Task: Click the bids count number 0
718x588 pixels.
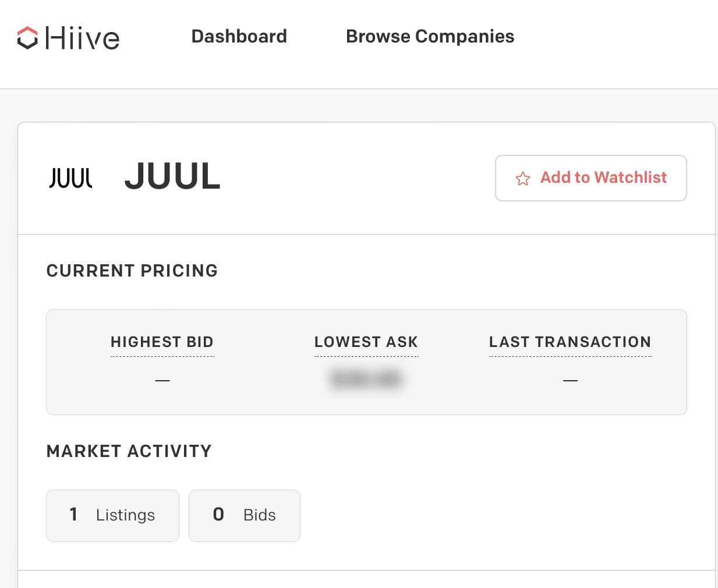Action: pos(218,515)
